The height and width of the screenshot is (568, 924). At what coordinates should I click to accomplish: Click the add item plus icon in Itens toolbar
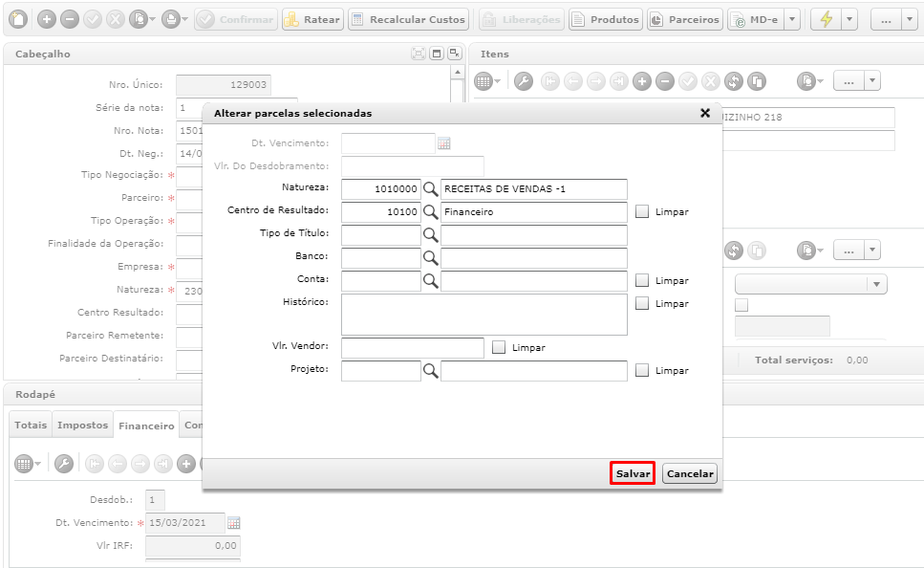click(642, 81)
